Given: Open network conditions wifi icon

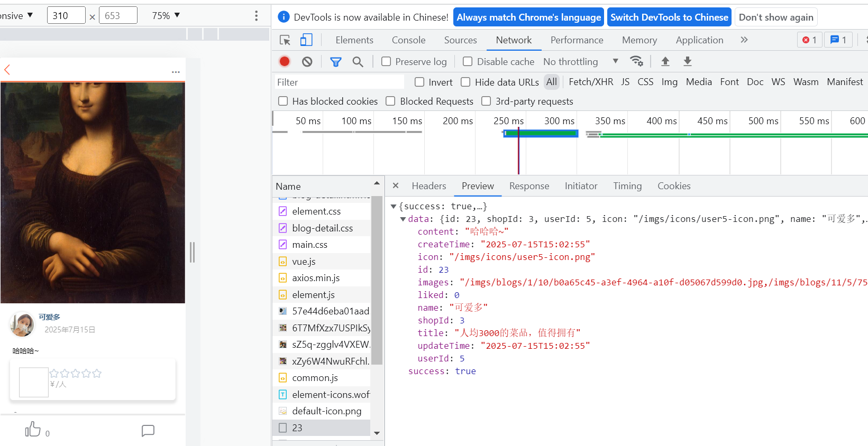Looking at the screenshot, I should pyautogui.click(x=637, y=61).
